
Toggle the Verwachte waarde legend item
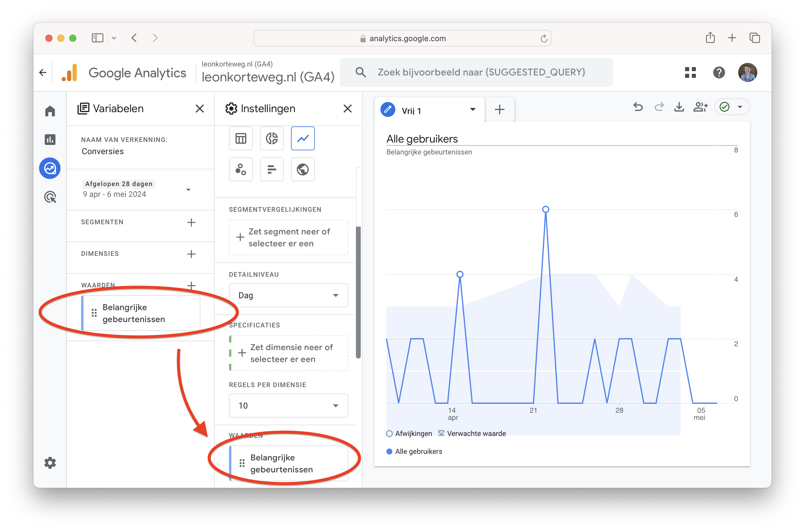click(472, 433)
